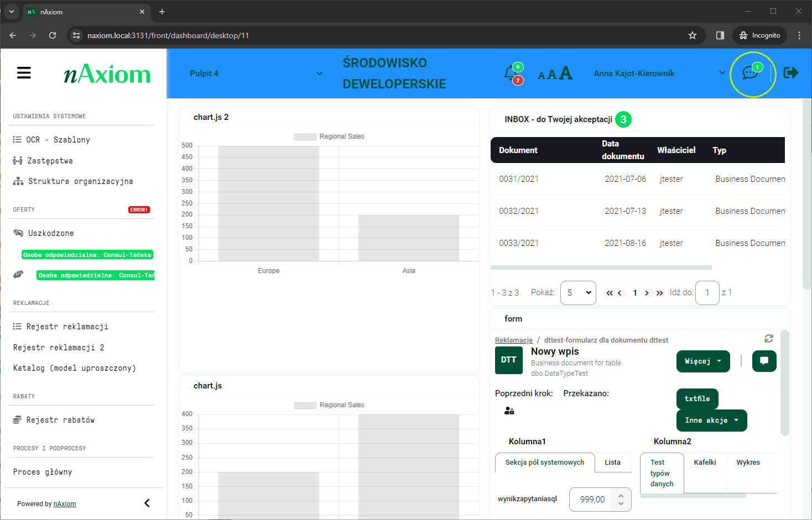Click the Idź do page input field
The width and height of the screenshot is (812, 520).
coord(707,293)
